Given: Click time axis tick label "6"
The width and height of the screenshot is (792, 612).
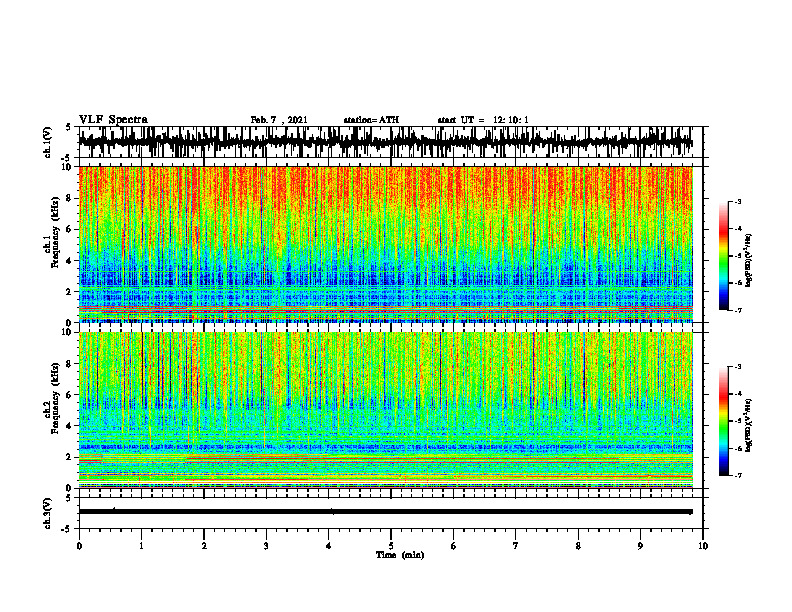Looking at the screenshot, I should (454, 546).
